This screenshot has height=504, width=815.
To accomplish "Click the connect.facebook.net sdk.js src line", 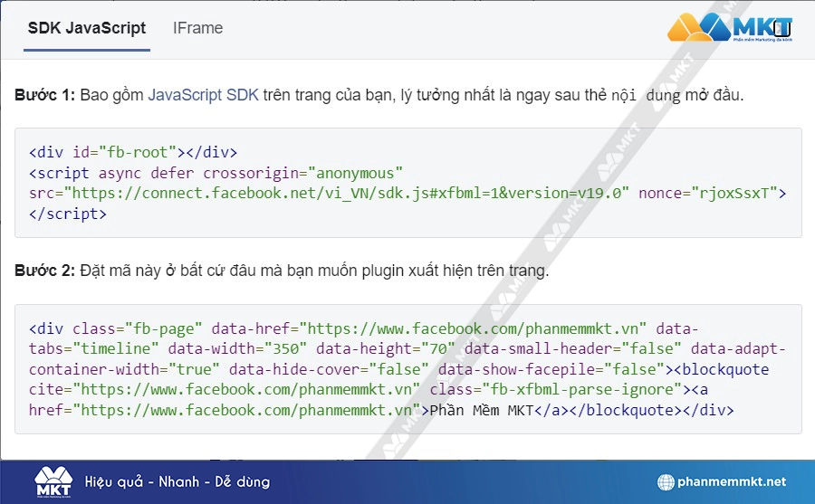I will (x=407, y=194).
